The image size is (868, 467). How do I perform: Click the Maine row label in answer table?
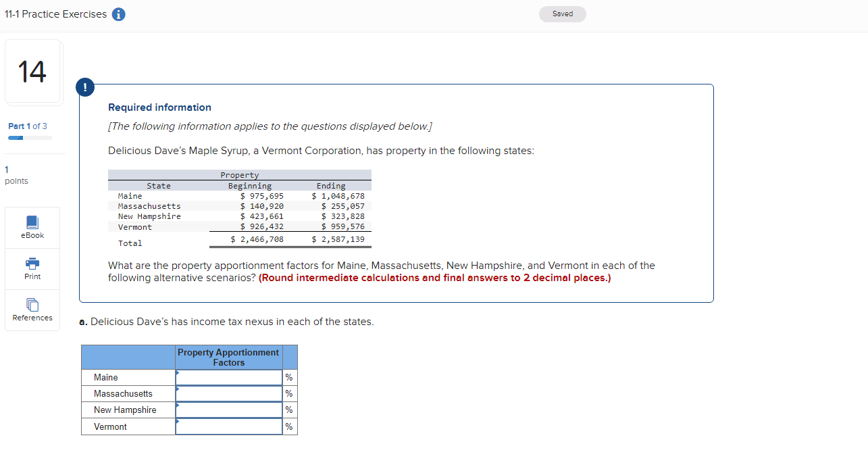(x=106, y=378)
